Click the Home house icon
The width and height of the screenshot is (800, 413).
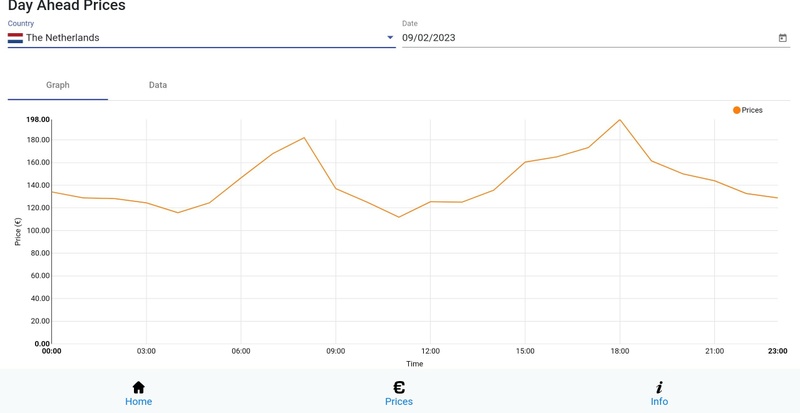138,387
